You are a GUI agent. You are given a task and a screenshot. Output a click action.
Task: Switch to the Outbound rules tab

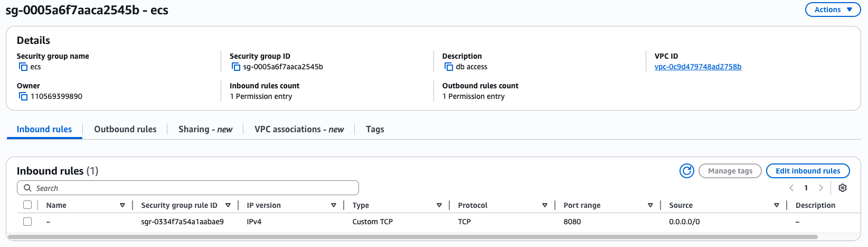tap(125, 129)
